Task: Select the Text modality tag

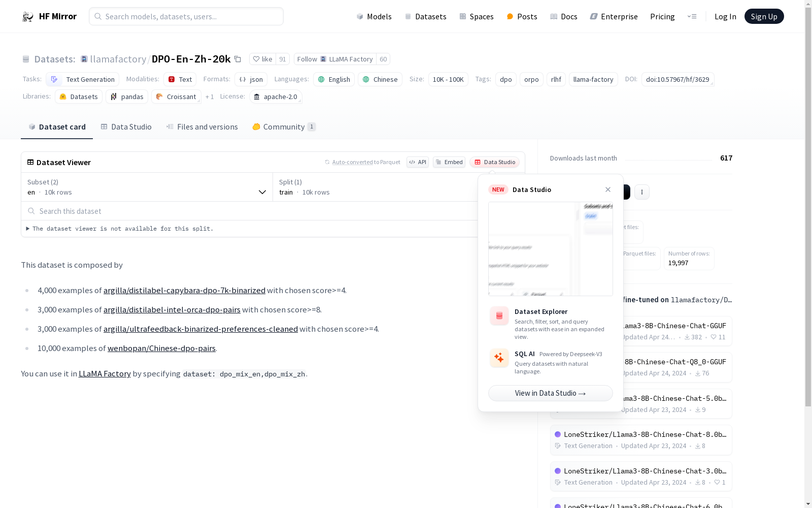Action: [180, 79]
